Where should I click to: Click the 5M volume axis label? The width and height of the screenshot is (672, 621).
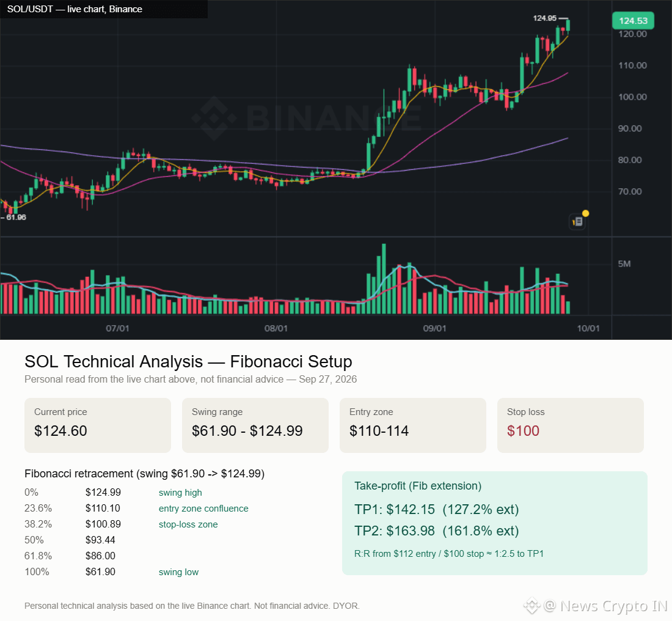pos(624,264)
